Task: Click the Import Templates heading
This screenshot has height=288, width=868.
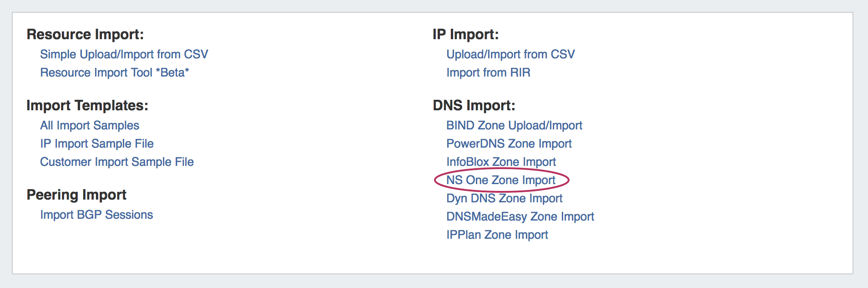Action: pyautogui.click(x=87, y=105)
